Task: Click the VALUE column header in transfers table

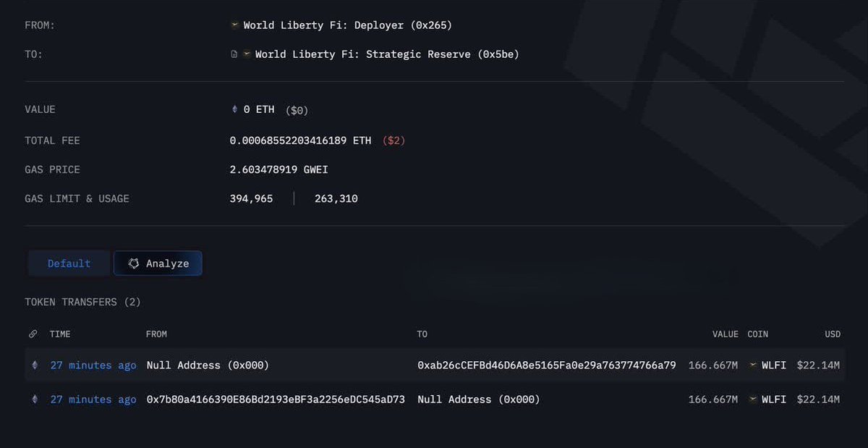Action: (x=725, y=334)
